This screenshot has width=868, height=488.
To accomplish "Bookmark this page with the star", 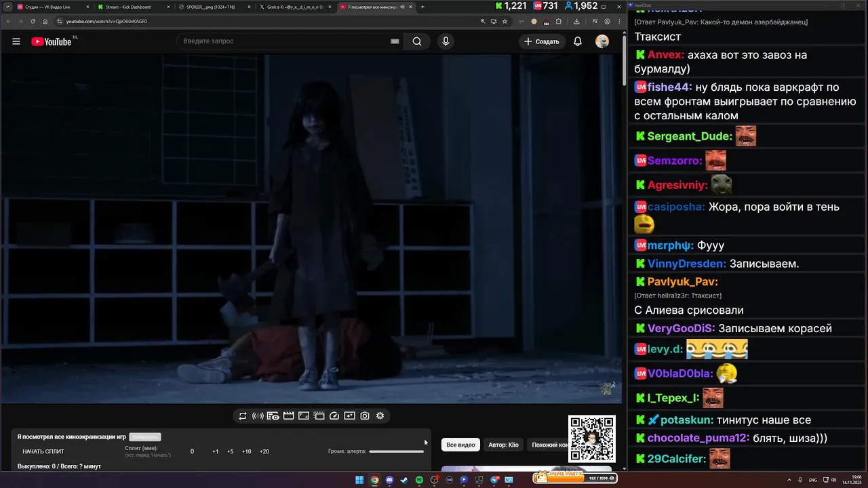I will point(505,21).
